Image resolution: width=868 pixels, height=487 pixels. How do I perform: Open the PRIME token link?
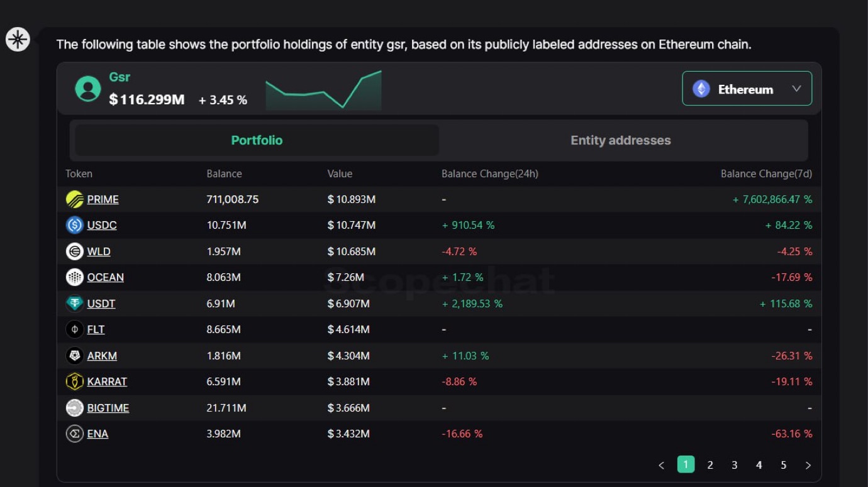103,199
